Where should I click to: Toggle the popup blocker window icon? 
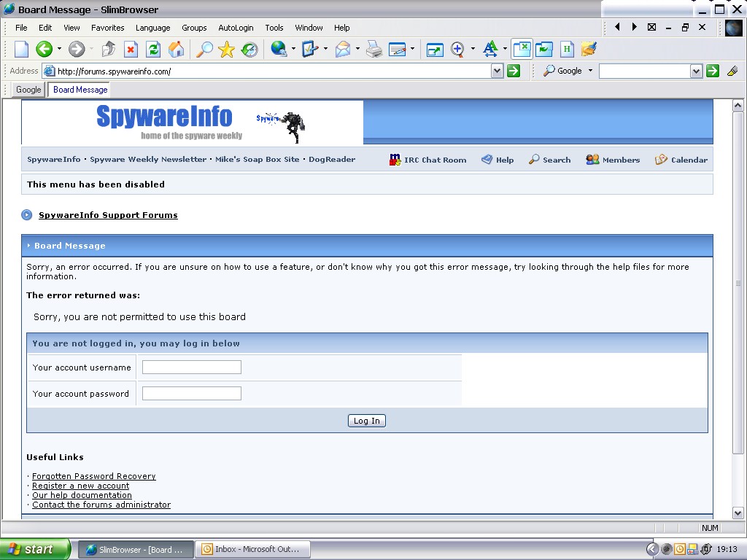pos(522,49)
